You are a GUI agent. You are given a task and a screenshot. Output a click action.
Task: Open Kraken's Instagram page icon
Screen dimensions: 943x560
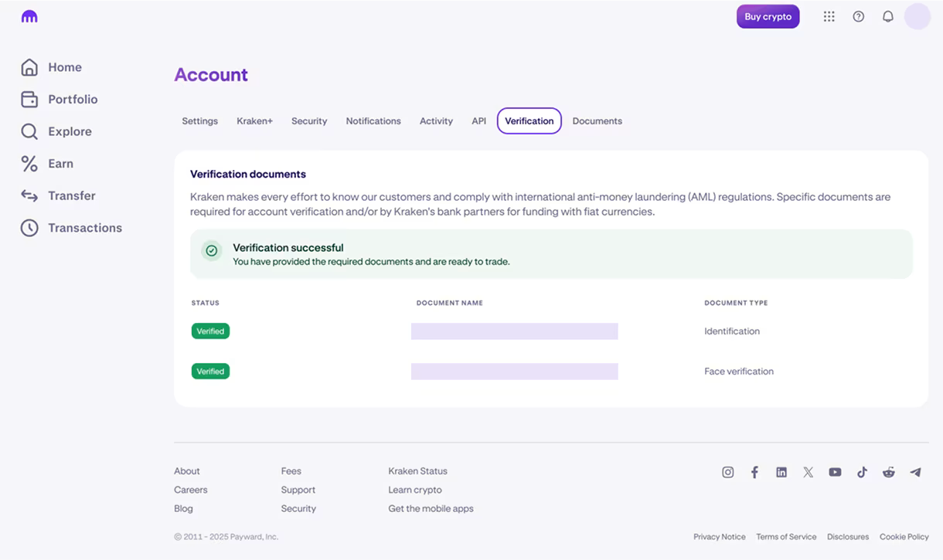(727, 472)
